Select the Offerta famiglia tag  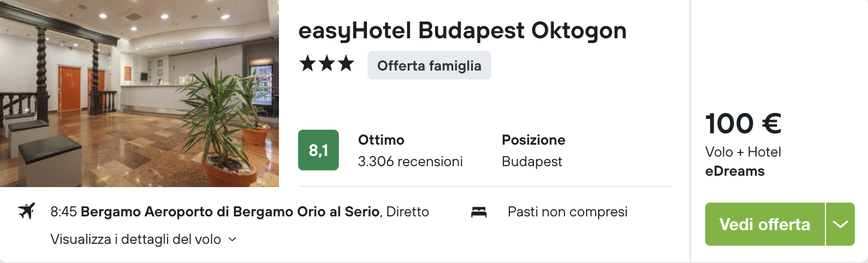(x=429, y=65)
